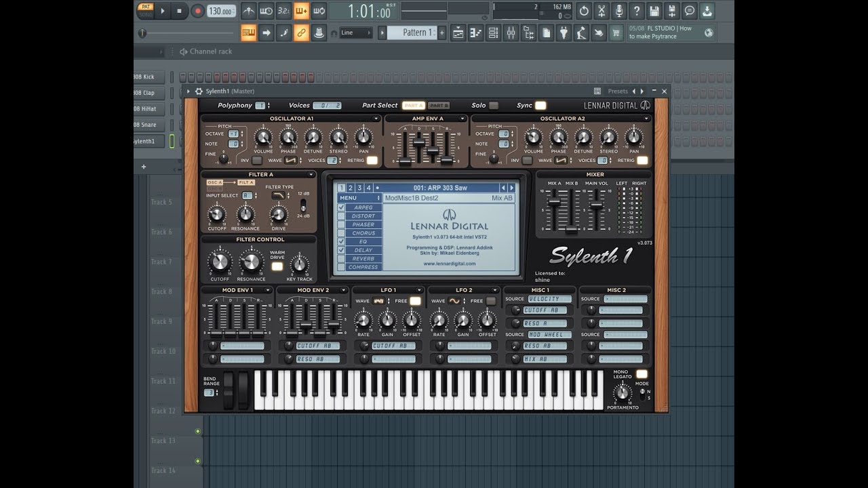
Task: Open the piano roll icon
Action: coord(475,33)
